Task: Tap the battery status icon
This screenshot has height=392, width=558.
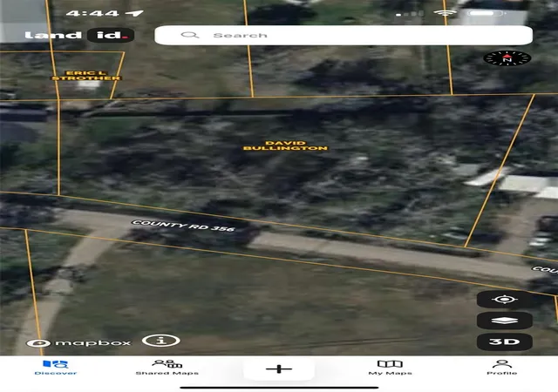Action: click(486, 13)
